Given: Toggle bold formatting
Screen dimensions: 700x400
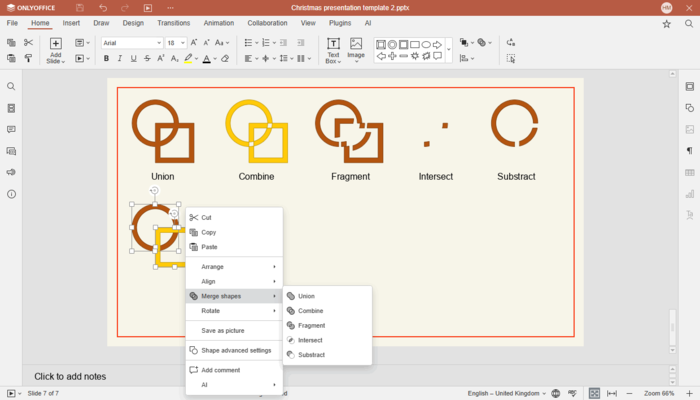Looking at the screenshot, I should pos(106,59).
